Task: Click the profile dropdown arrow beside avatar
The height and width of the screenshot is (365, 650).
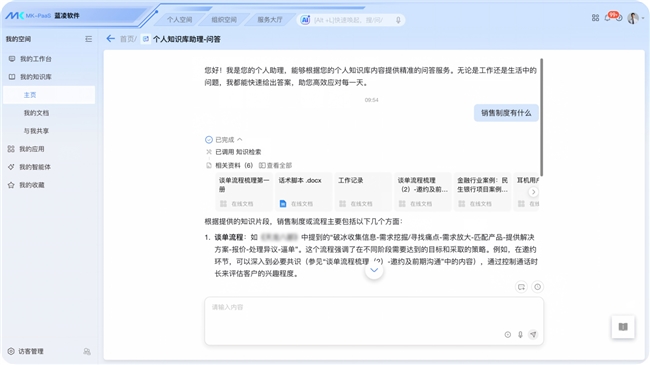Action: point(643,18)
